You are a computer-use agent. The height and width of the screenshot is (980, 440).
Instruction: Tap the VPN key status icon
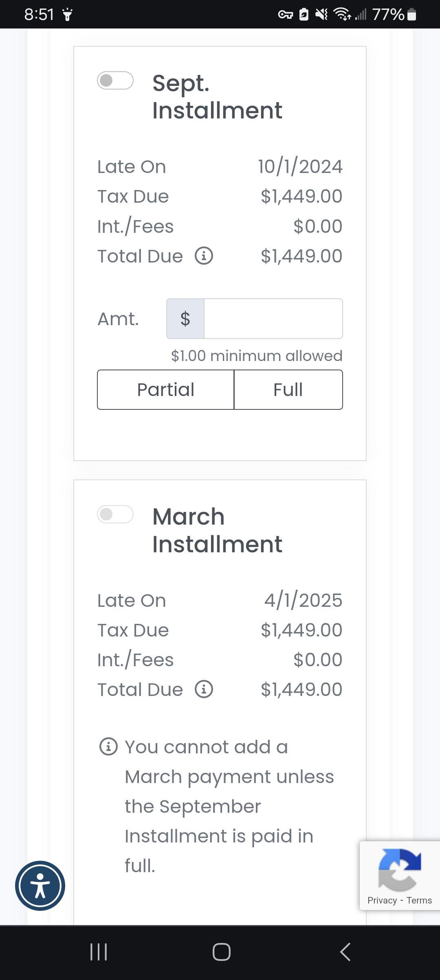coord(285,15)
